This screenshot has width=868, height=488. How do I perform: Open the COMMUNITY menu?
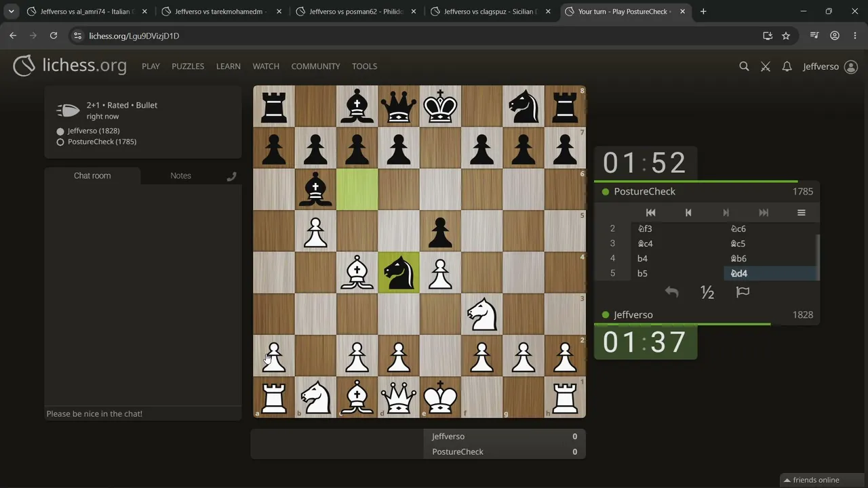315,66
